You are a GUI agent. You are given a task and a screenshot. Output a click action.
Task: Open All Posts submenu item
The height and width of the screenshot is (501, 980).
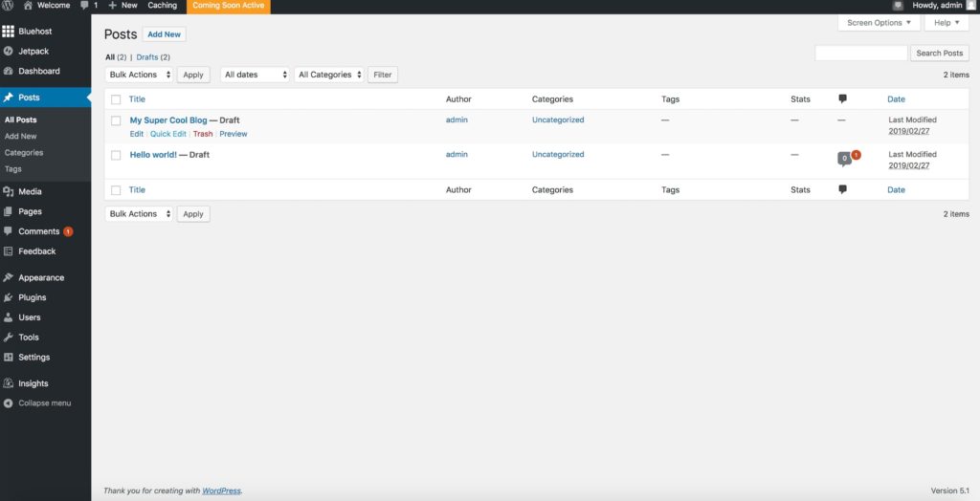(x=21, y=120)
